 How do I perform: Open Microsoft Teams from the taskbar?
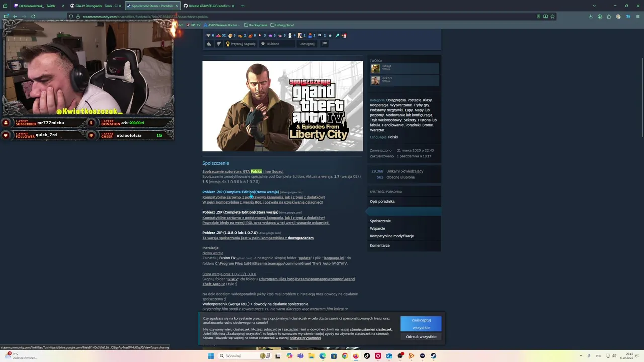point(300,356)
